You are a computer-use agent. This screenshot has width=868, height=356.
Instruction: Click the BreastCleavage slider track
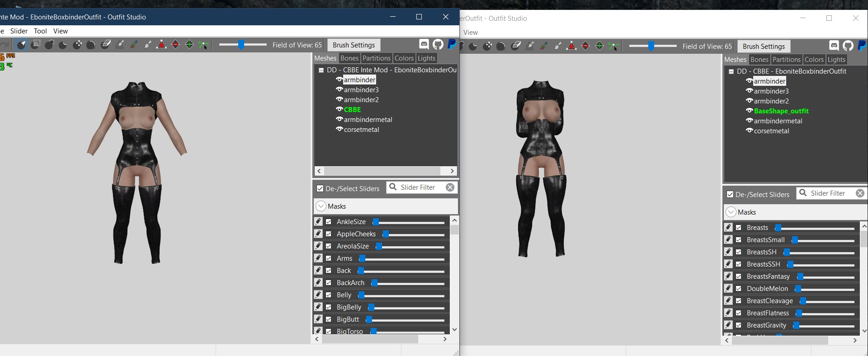[x=827, y=301]
